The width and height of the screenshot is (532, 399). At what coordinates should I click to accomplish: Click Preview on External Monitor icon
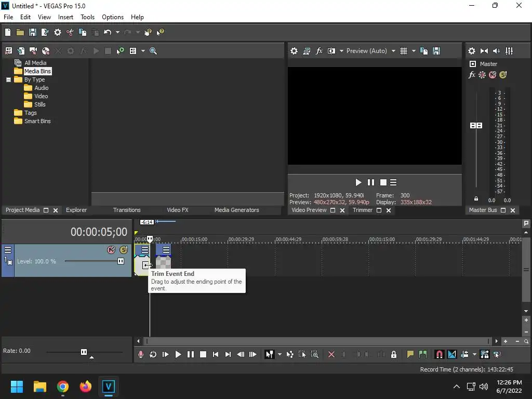[x=307, y=51]
